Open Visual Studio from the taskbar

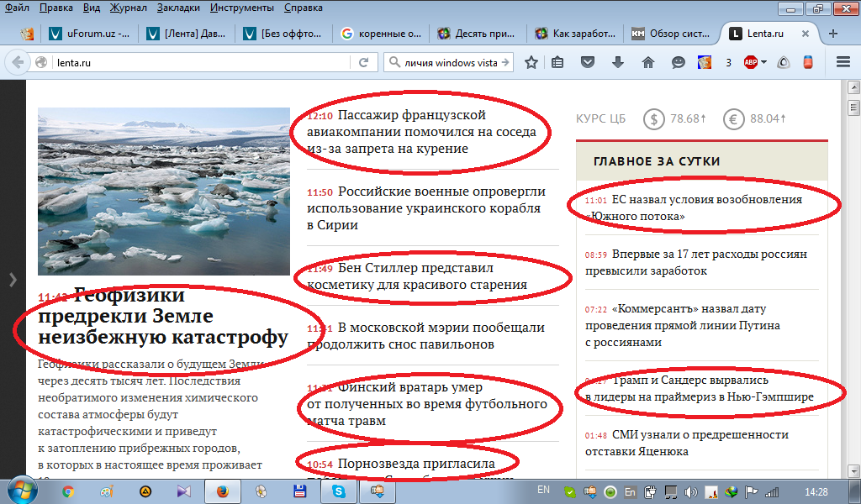pyautogui.click(x=183, y=491)
